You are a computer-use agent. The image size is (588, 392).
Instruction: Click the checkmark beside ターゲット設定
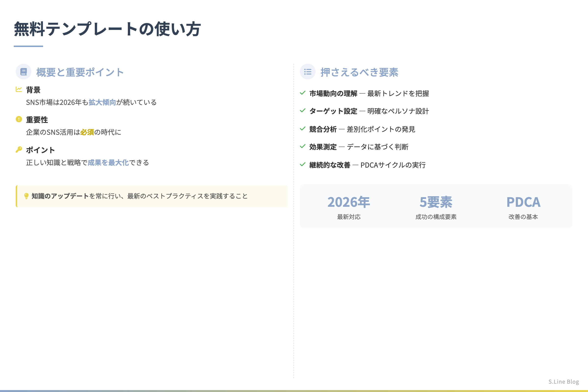(303, 110)
